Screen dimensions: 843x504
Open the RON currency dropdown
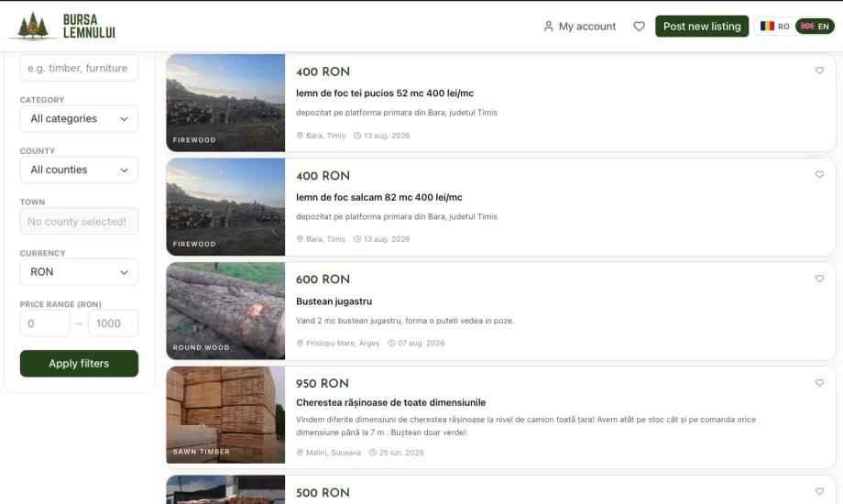(79, 272)
